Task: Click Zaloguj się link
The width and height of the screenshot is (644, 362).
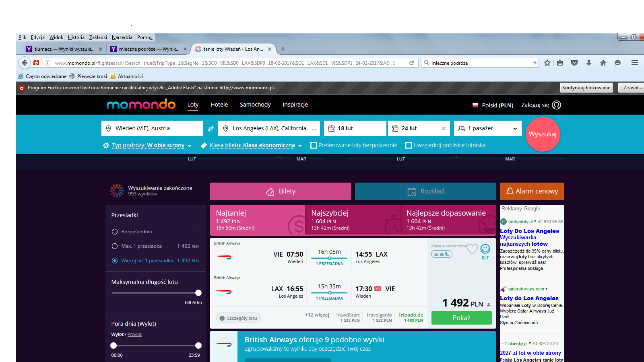Action: (x=535, y=105)
